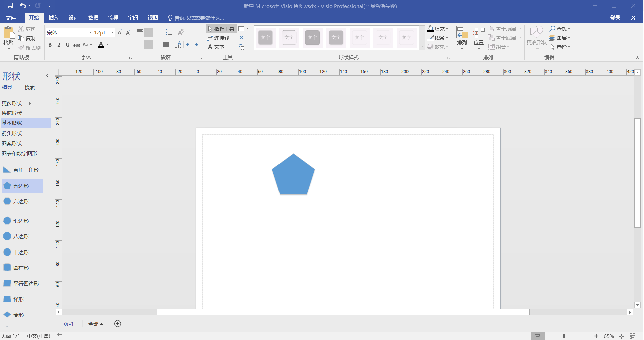Click the Find (查找) button
644x340 pixels.
560,29
